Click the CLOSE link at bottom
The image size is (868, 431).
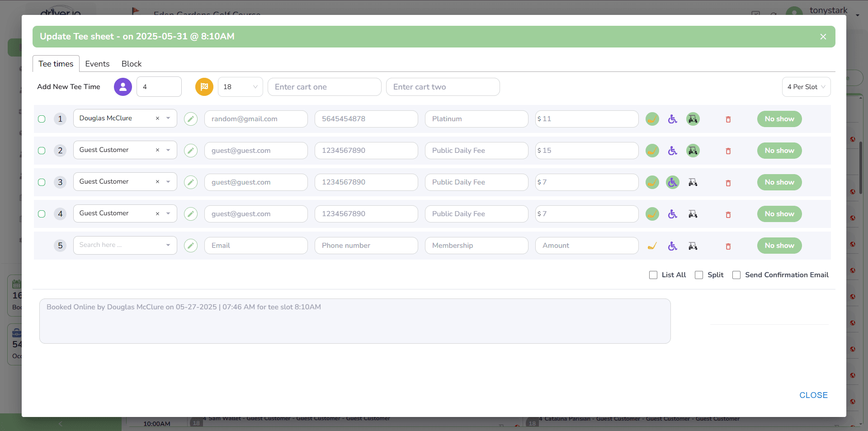813,395
